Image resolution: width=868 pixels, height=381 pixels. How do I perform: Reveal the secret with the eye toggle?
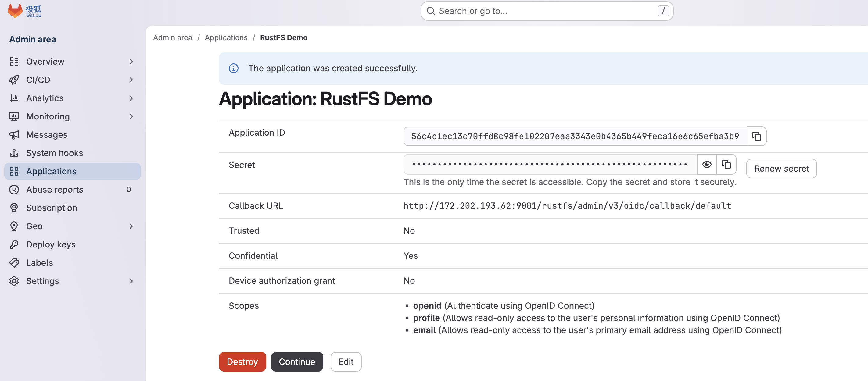707,164
